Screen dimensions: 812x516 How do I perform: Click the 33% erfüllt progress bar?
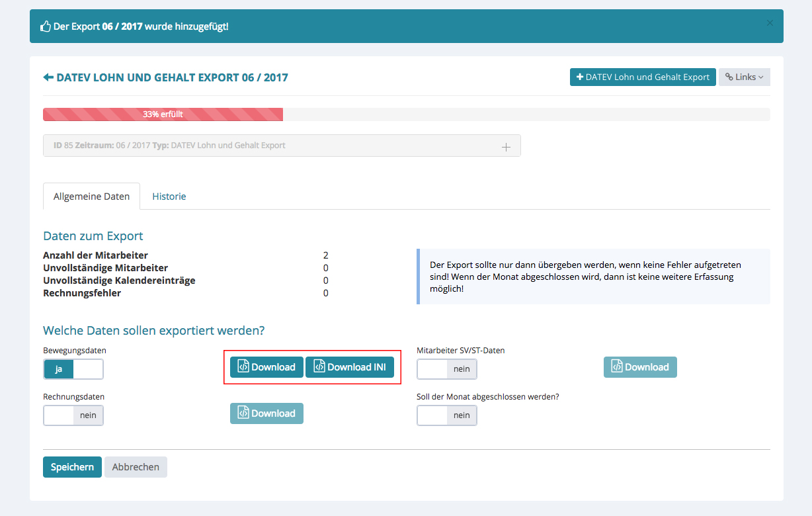point(163,114)
